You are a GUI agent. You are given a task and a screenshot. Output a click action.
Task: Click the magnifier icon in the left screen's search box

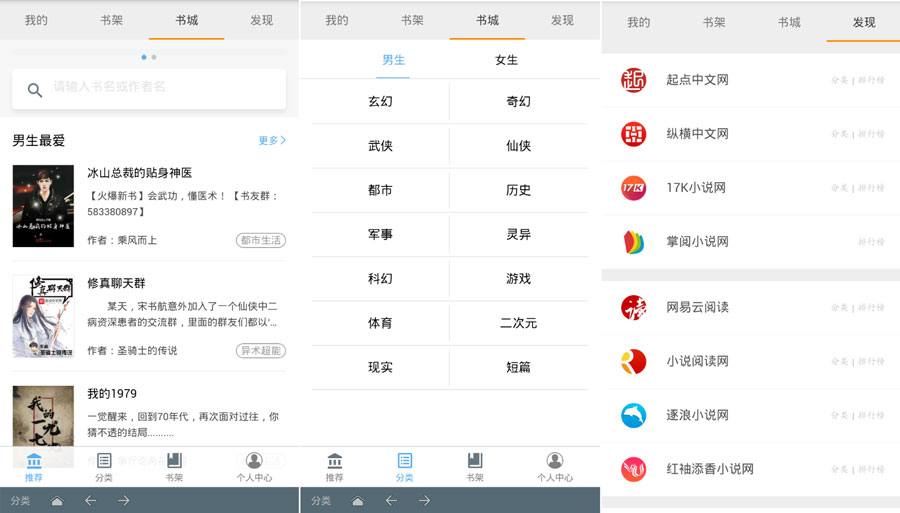tap(35, 90)
